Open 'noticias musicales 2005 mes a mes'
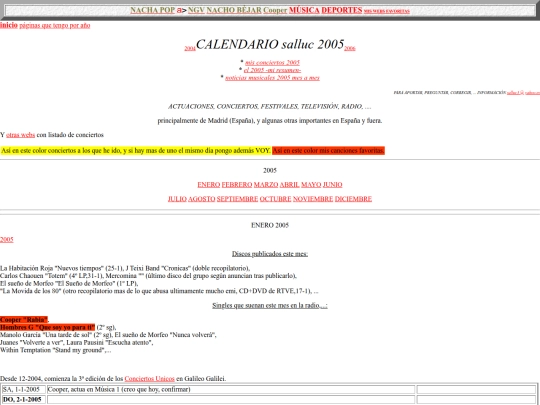The width and height of the screenshot is (540, 405). [272, 78]
